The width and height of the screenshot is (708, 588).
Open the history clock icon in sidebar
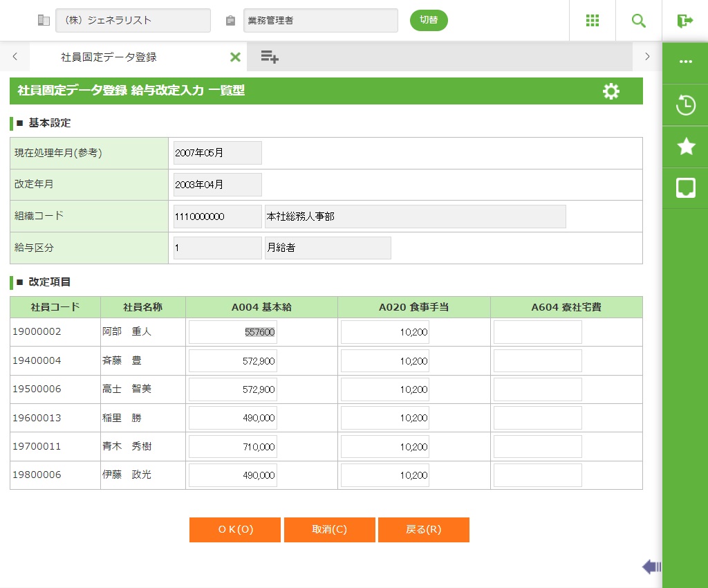[x=685, y=106]
